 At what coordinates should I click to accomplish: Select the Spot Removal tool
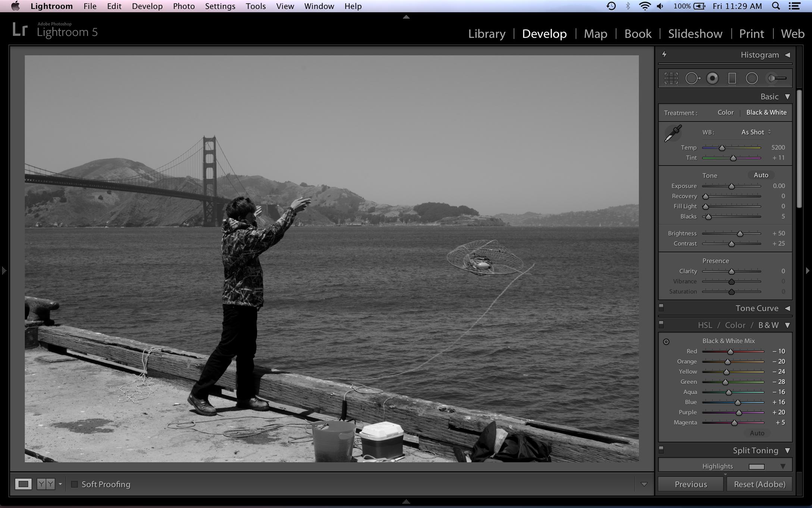(692, 78)
